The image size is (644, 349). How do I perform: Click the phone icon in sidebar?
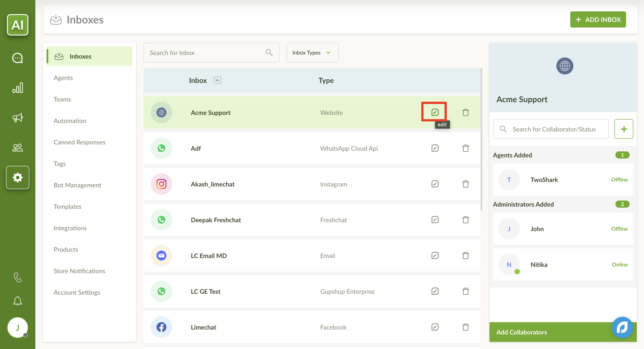17,277
